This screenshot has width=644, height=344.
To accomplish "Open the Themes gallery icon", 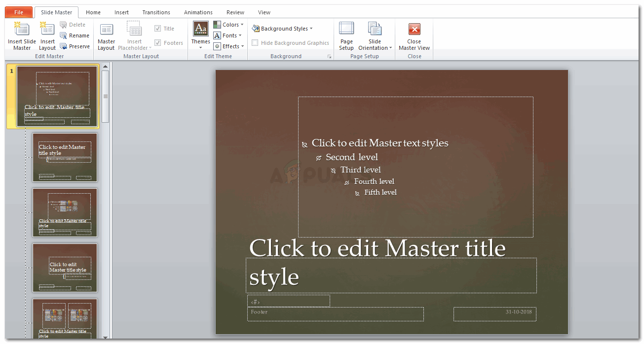I will pyautogui.click(x=200, y=30).
